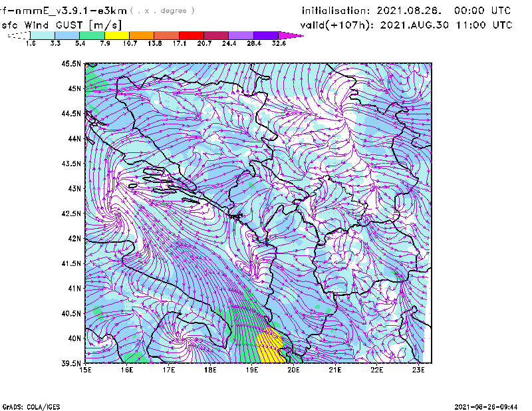Click the green 5.4–7.9 legend swatch

pyautogui.click(x=92, y=35)
